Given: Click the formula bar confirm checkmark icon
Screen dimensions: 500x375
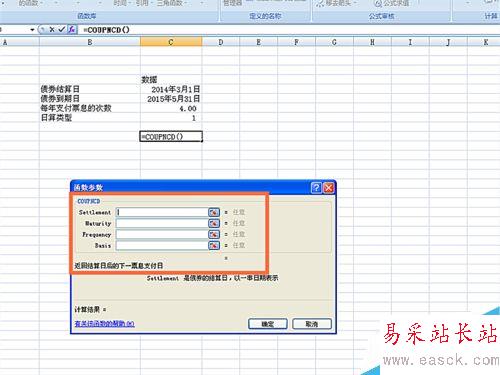Looking at the screenshot, I should click(x=61, y=30).
